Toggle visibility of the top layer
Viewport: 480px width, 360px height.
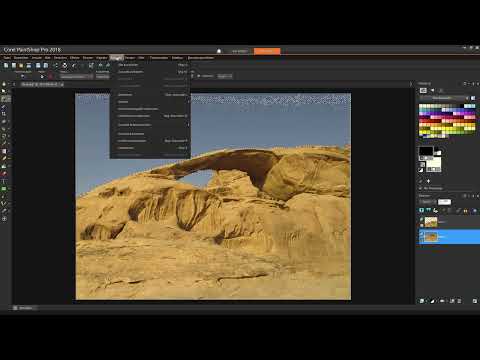421,220
